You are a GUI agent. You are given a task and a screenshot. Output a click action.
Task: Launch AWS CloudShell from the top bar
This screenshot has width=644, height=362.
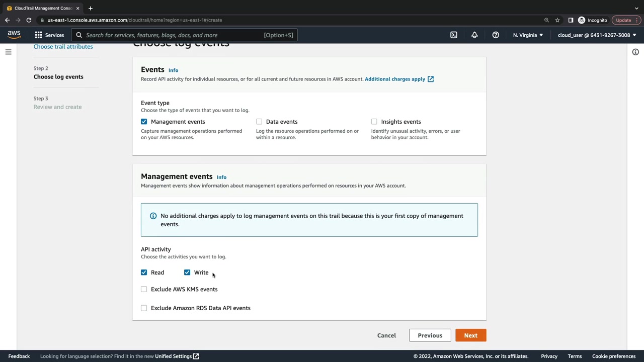(454, 35)
